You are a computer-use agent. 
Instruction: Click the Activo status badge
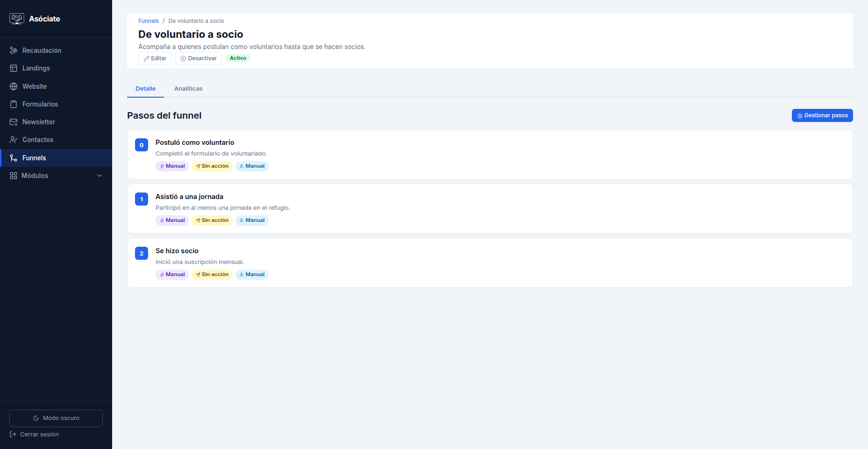click(238, 58)
